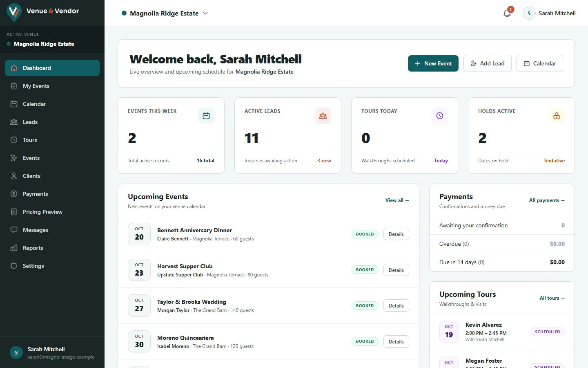Open Details for Harvest Supper Club
Viewport: 588px width, 368px height.
pyautogui.click(x=396, y=270)
